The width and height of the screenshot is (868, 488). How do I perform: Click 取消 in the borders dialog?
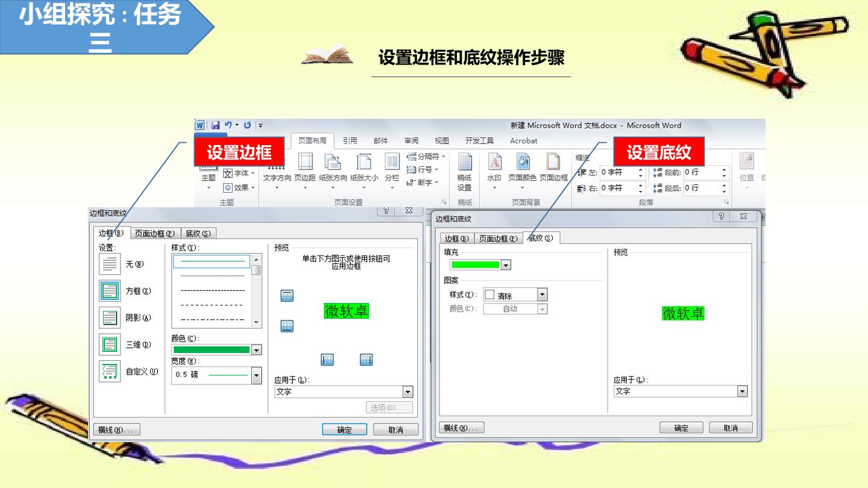(395, 430)
